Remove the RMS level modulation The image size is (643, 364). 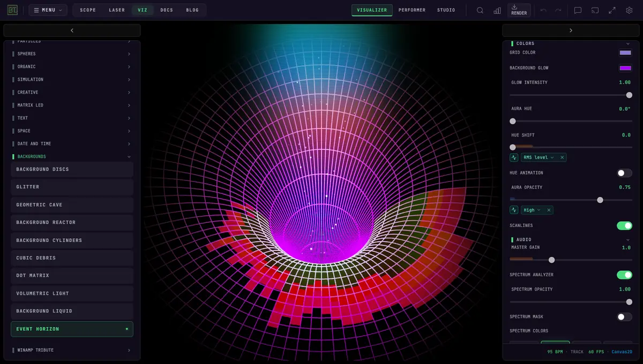pos(562,157)
